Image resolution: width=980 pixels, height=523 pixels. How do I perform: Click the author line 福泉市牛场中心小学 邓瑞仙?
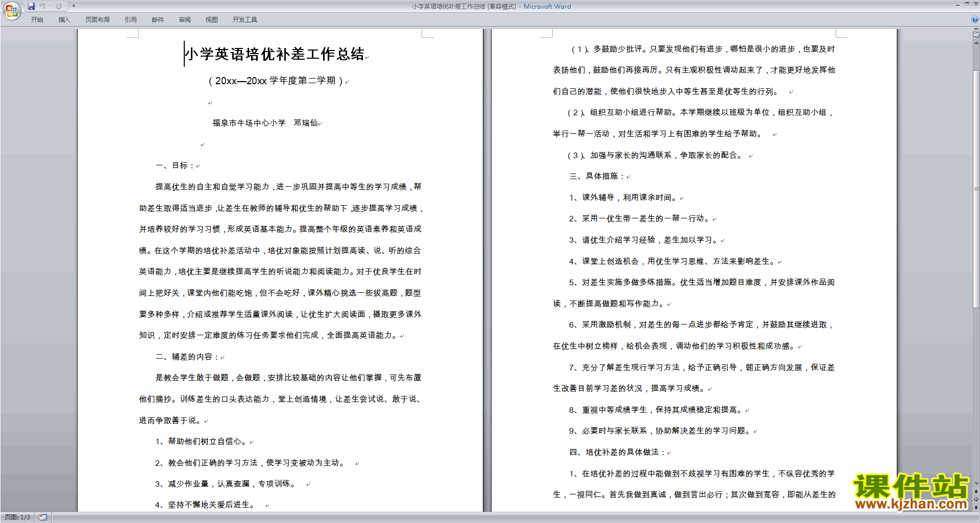(x=265, y=123)
